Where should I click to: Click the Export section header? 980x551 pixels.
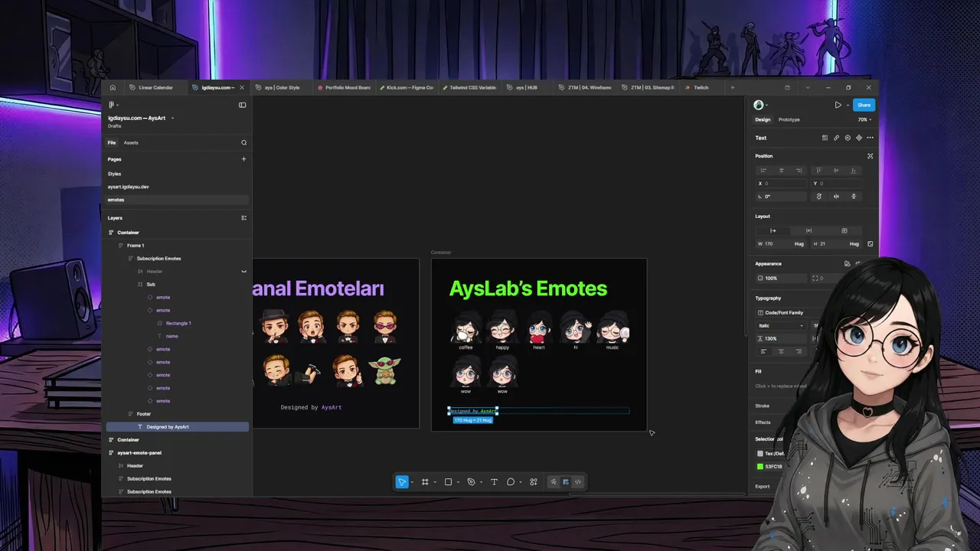pos(763,486)
